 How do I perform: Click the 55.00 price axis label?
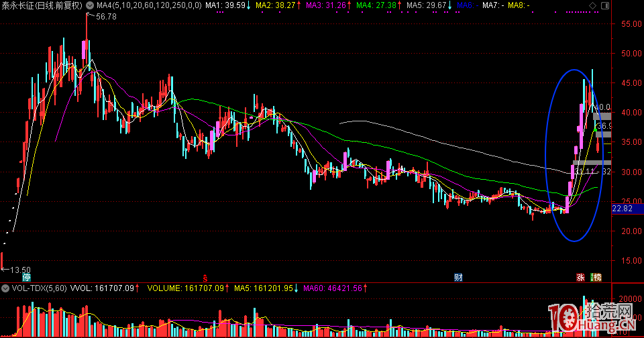pos(631,24)
